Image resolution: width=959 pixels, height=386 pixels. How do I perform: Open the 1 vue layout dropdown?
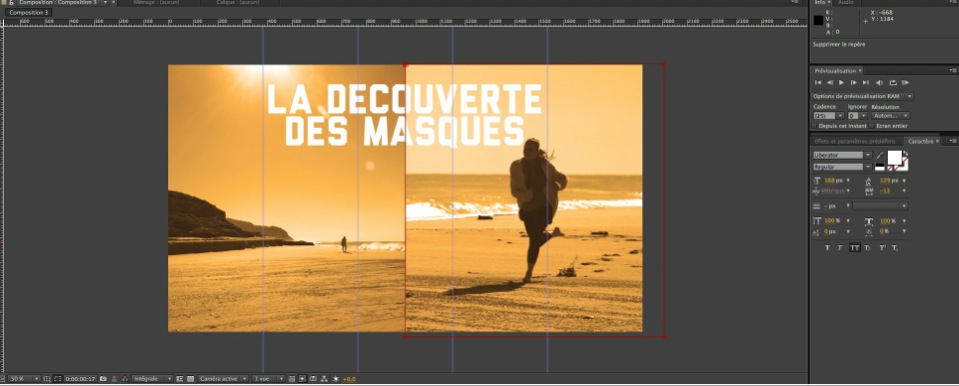tap(268, 379)
